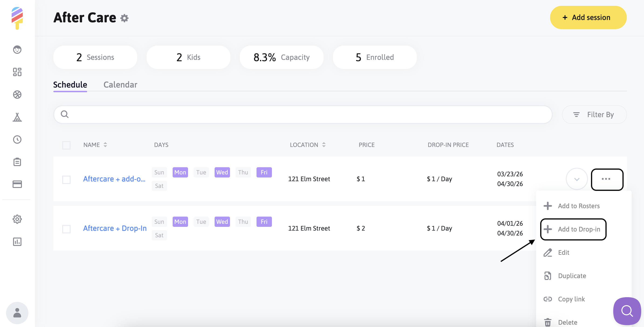Image resolution: width=644 pixels, height=327 pixels.
Task: Switch to the Calendar tab
Action: pos(120,85)
